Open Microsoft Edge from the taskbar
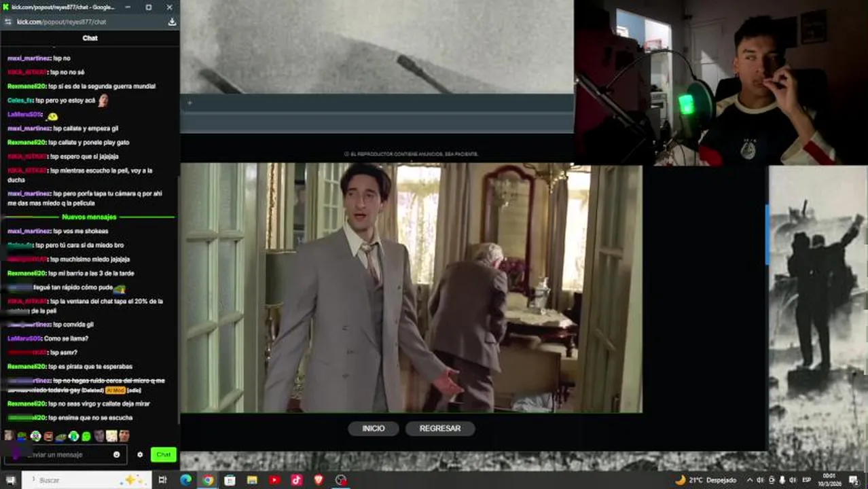The width and height of the screenshot is (868, 489). click(x=185, y=480)
